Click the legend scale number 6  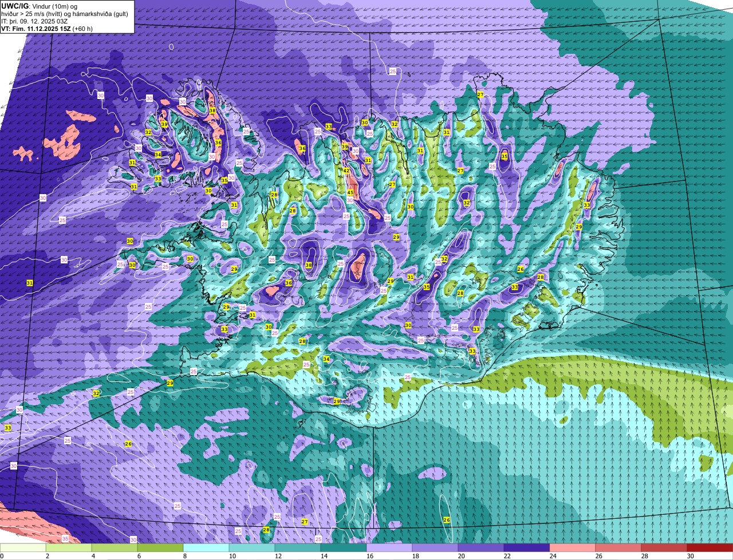click(x=139, y=556)
